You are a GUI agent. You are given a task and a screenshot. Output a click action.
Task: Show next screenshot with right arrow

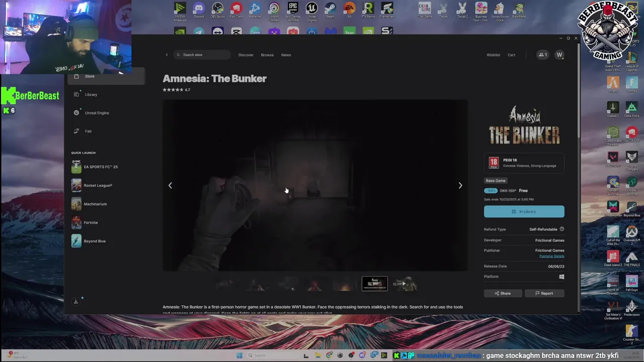coord(460,186)
